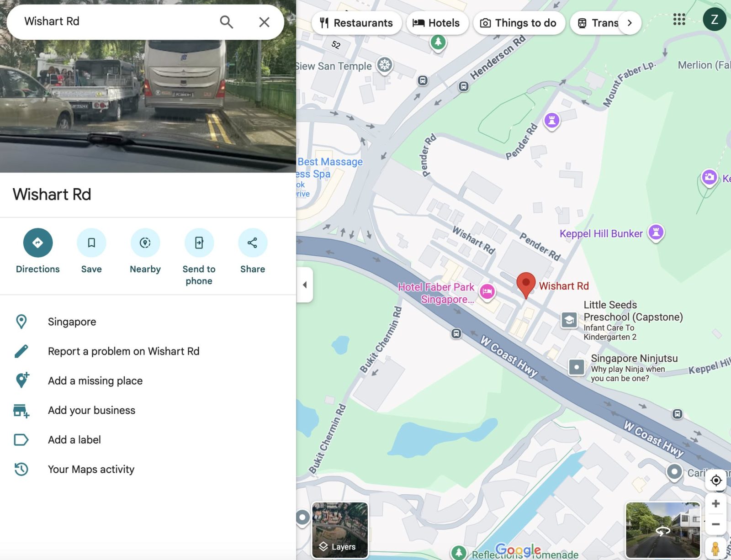Open the Google apps grid
731x560 pixels.
(x=679, y=20)
